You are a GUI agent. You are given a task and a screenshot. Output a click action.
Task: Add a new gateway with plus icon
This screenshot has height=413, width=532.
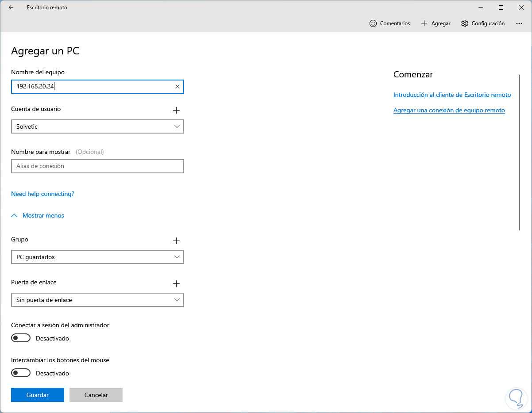[176, 284]
